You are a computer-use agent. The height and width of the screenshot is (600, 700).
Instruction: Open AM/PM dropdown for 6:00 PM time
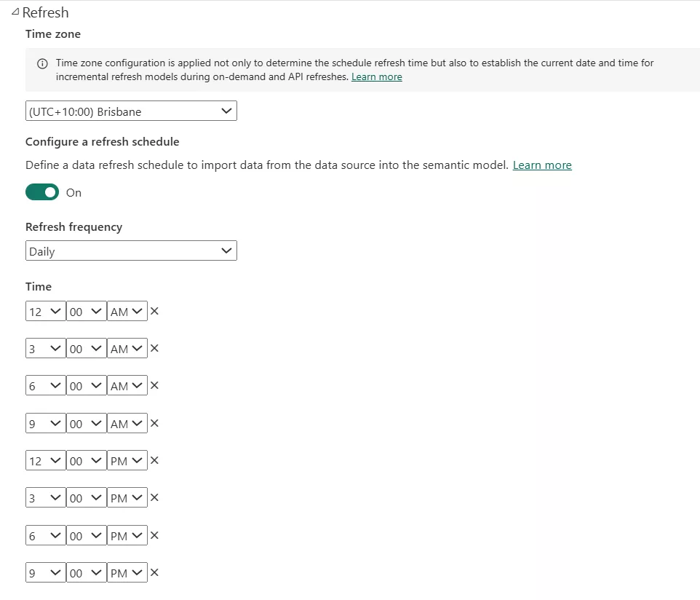pyautogui.click(x=127, y=535)
